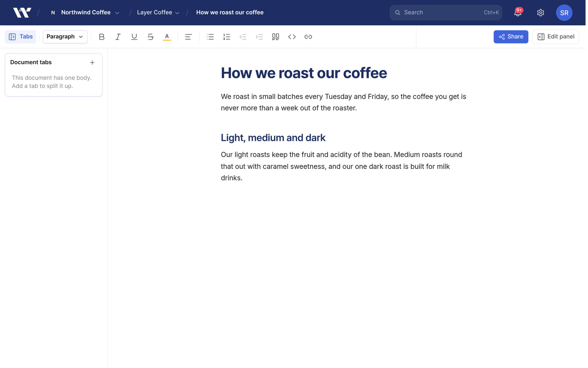Click the Share button
588x368 pixels.
pos(511,37)
